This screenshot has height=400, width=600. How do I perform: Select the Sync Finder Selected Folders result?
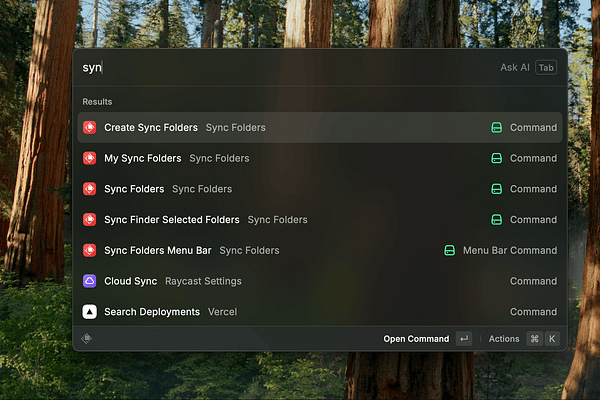point(320,219)
